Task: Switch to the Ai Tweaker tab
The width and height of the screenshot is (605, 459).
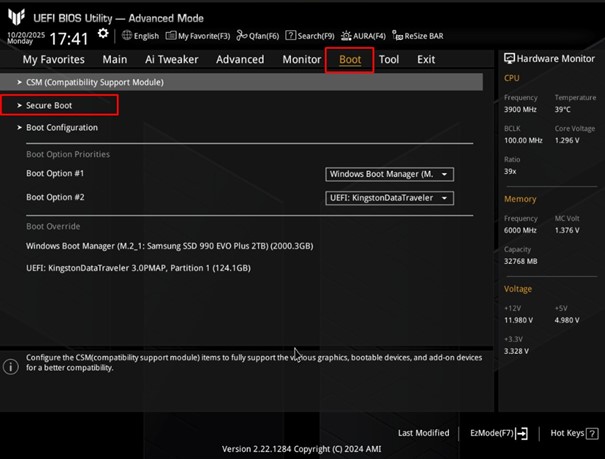Action: click(x=171, y=60)
